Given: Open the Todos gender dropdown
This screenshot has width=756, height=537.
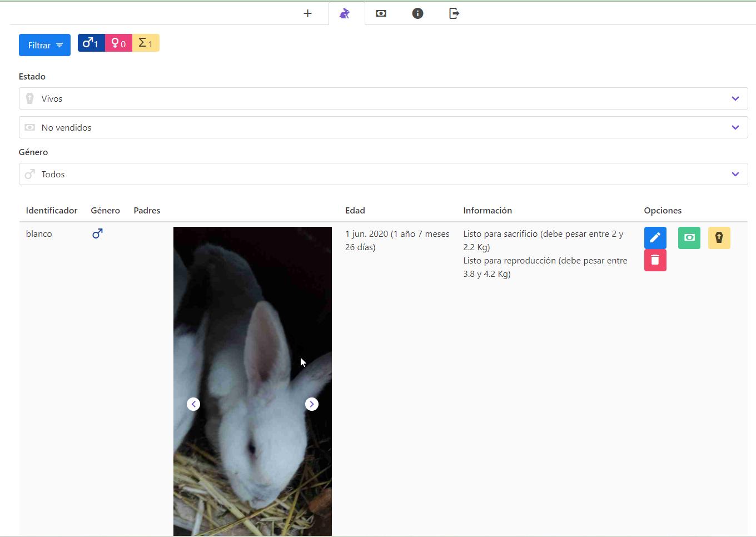Looking at the screenshot, I should pyautogui.click(x=383, y=174).
